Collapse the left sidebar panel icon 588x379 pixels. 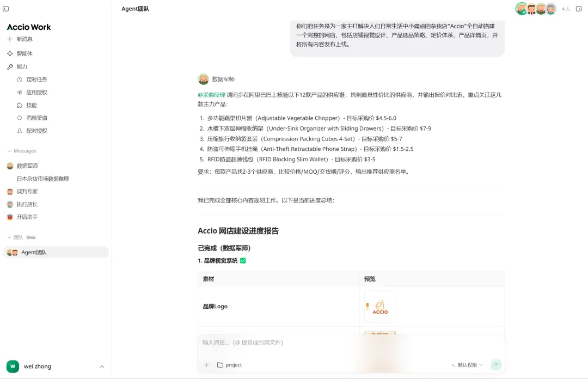pos(5,9)
